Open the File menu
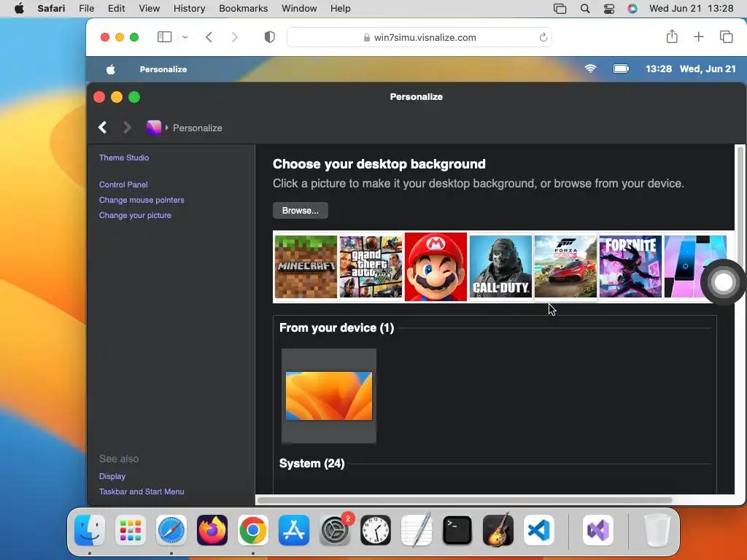 (x=86, y=9)
